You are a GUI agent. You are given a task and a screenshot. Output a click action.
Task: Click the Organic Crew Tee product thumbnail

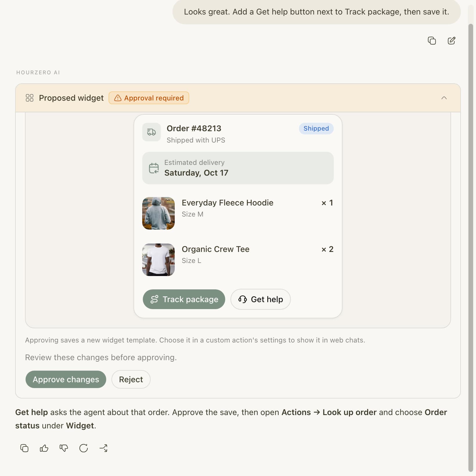tap(158, 260)
